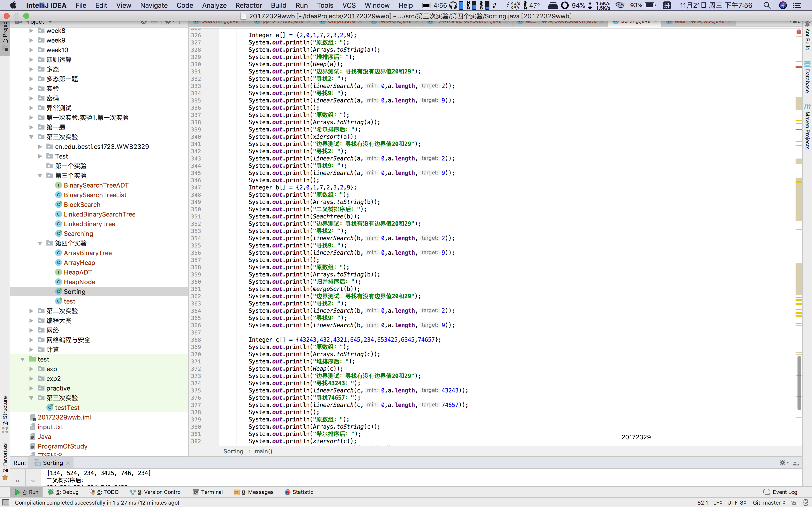The width and height of the screenshot is (812, 507).
Task: Click the BlockSearch runnable class icon
Action: 58,204
